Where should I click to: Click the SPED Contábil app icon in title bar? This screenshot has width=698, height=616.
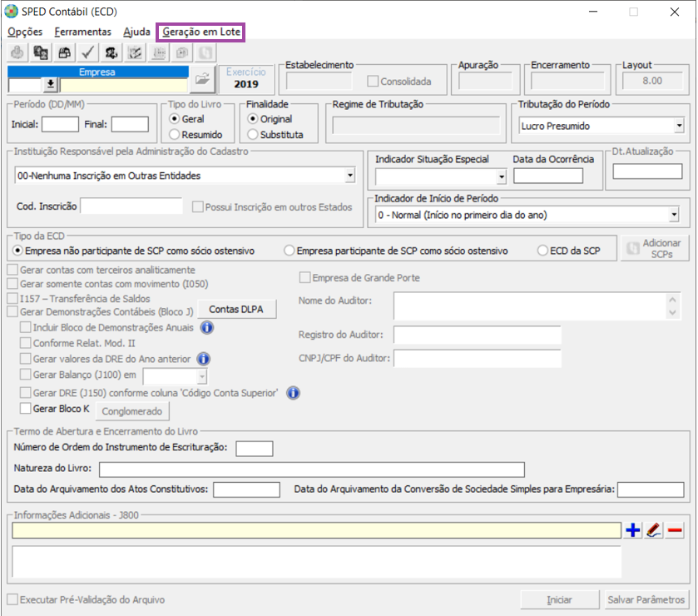click(x=11, y=12)
